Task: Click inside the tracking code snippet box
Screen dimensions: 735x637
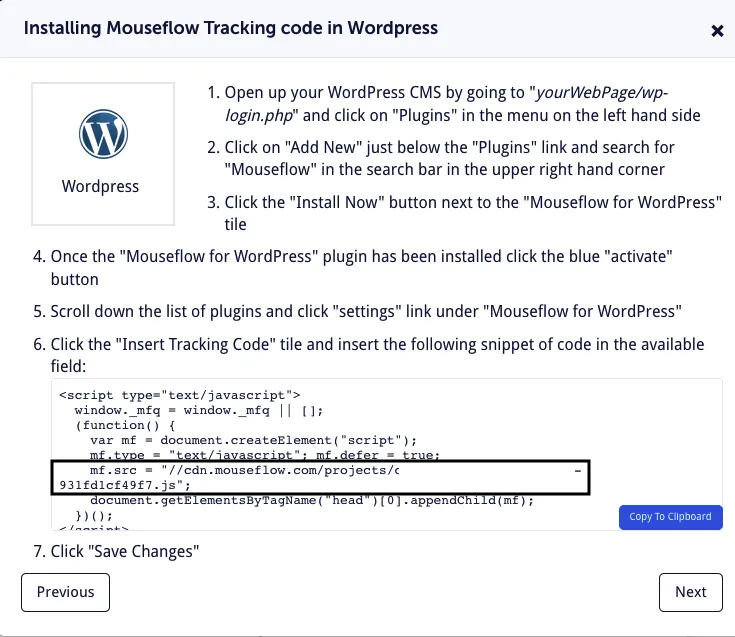Action: click(386, 454)
